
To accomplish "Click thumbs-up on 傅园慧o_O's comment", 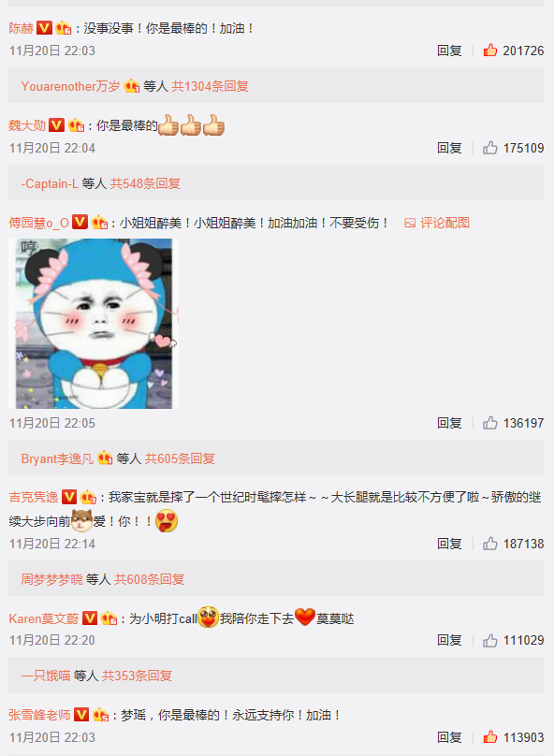I will 490,423.
